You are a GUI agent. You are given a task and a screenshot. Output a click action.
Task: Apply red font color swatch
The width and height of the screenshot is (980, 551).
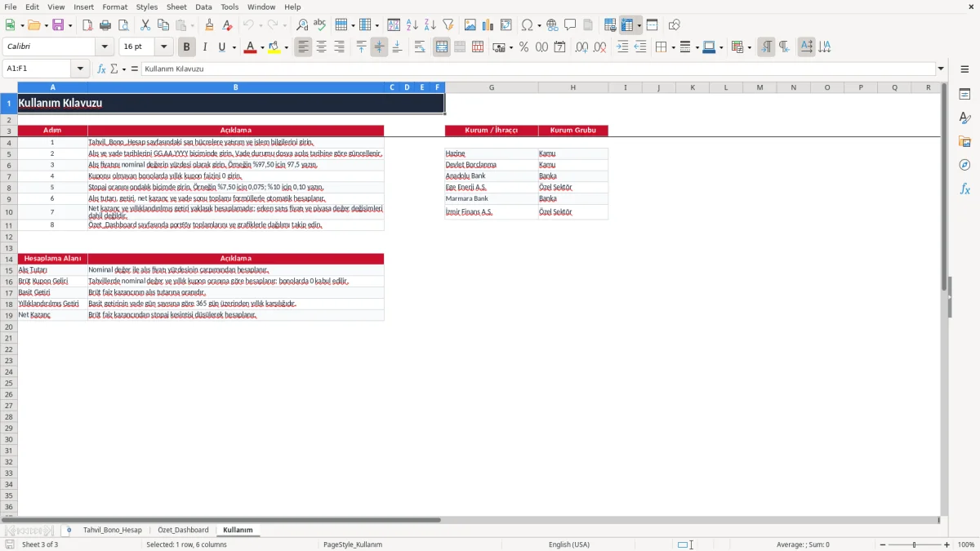[250, 47]
